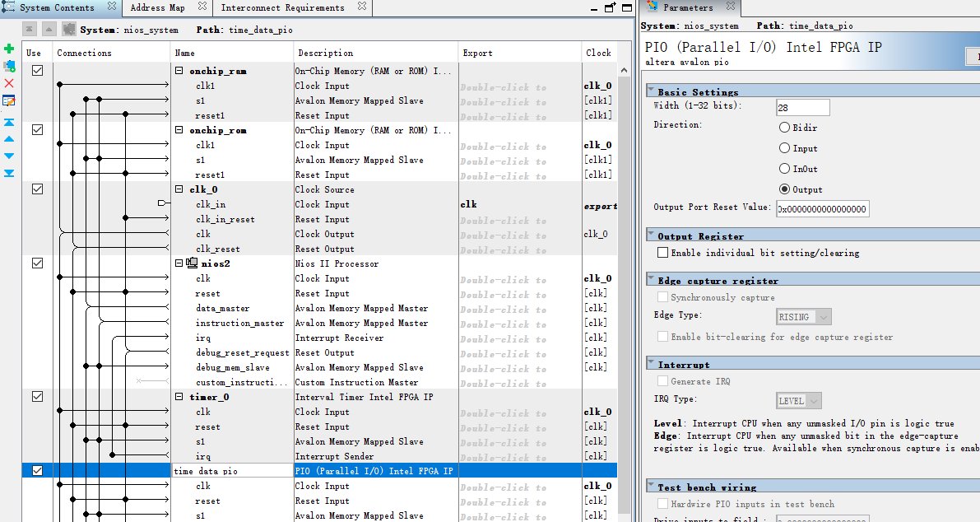Collapse the onchip_ram tree node
The height and width of the screenshot is (522, 980).
(x=179, y=71)
